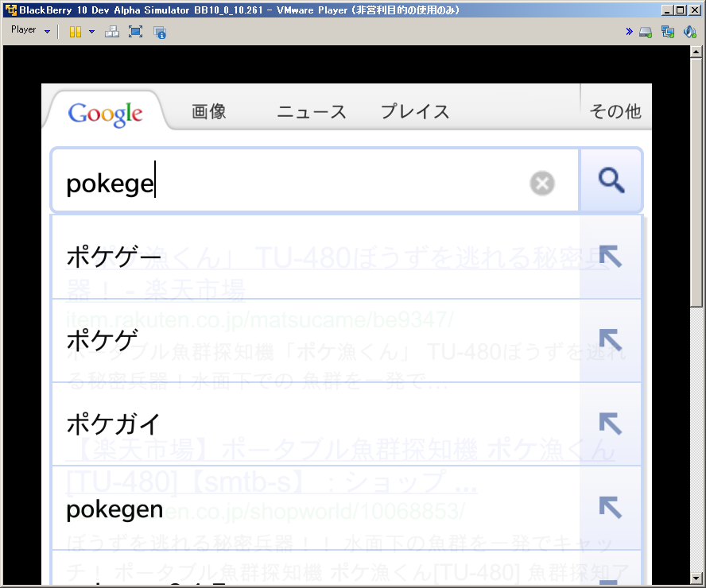Clear the search text with X icon
Image resolution: width=706 pixels, height=588 pixels.
point(542,183)
